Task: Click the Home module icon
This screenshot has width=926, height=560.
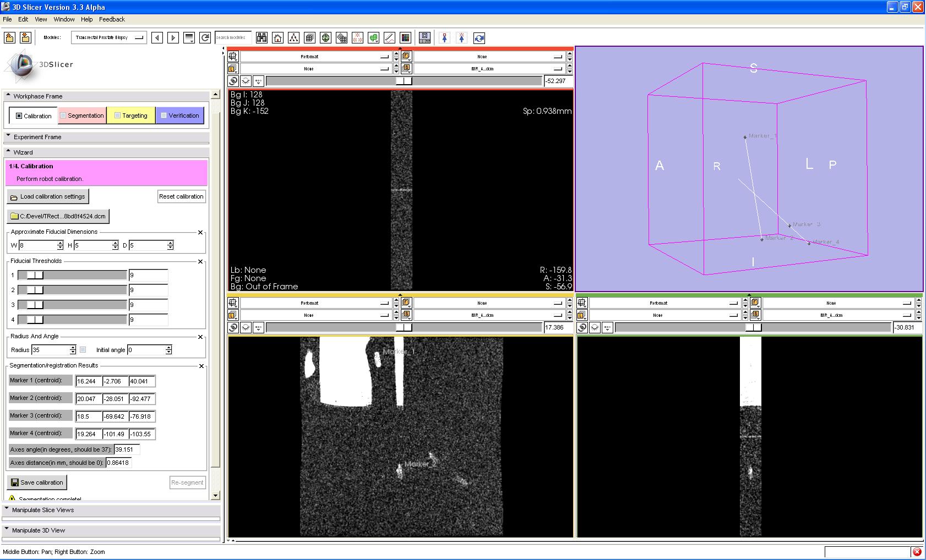Action: coord(278,38)
